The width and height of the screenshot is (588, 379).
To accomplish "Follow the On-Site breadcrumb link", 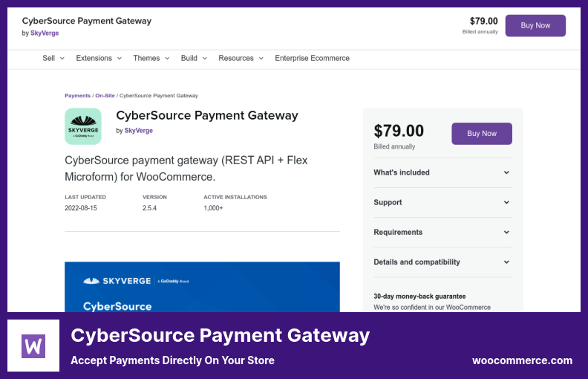I will (x=105, y=96).
